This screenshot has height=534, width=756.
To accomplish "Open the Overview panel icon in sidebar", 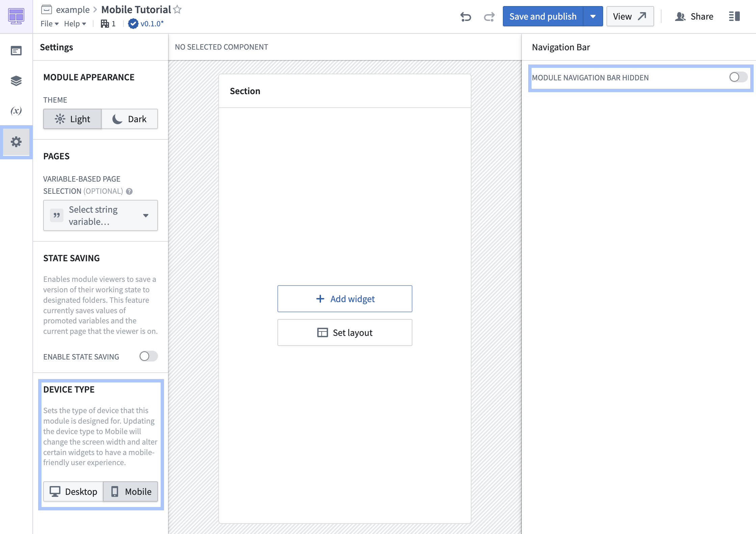I will (x=16, y=51).
